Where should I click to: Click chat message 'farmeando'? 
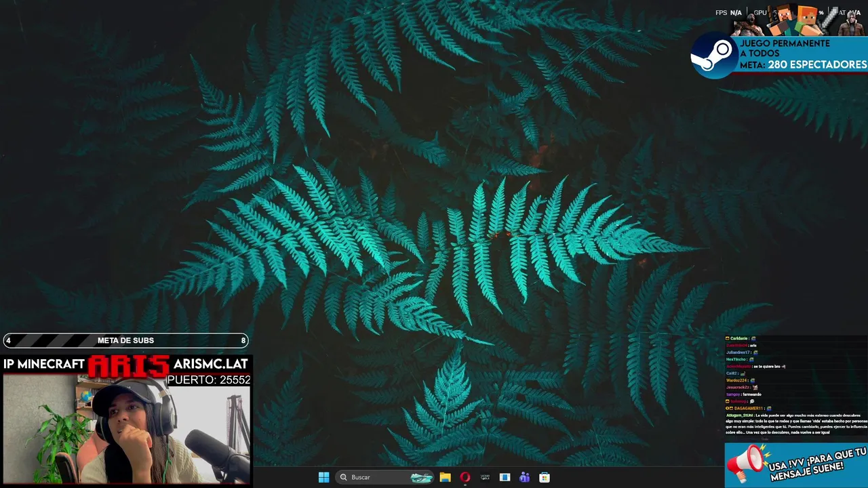click(752, 394)
